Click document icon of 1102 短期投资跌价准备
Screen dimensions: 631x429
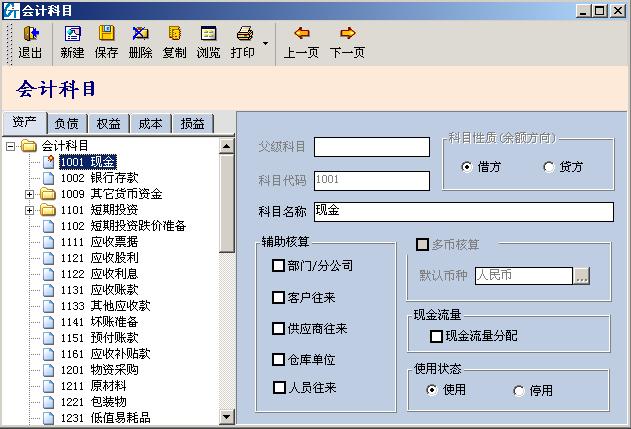49,226
